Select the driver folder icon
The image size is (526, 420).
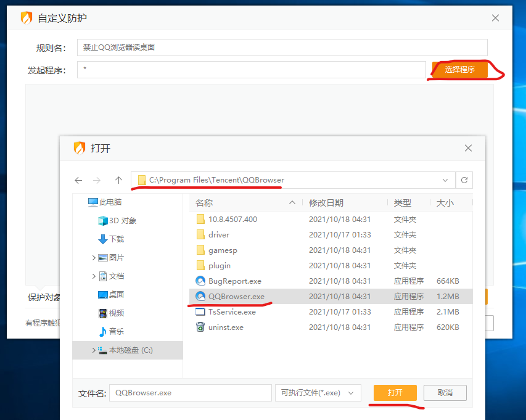point(200,234)
